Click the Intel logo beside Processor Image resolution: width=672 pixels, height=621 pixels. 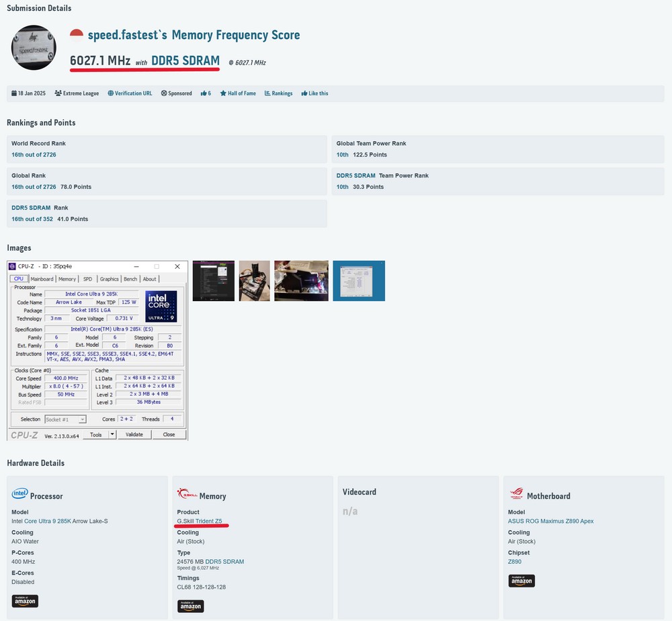pyautogui.click(x=19, y=494)
